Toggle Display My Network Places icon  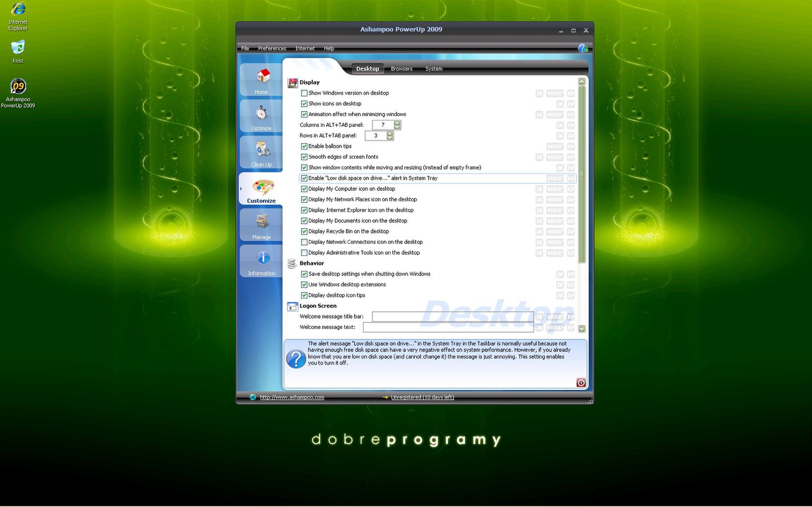click(x=304, y=199)
